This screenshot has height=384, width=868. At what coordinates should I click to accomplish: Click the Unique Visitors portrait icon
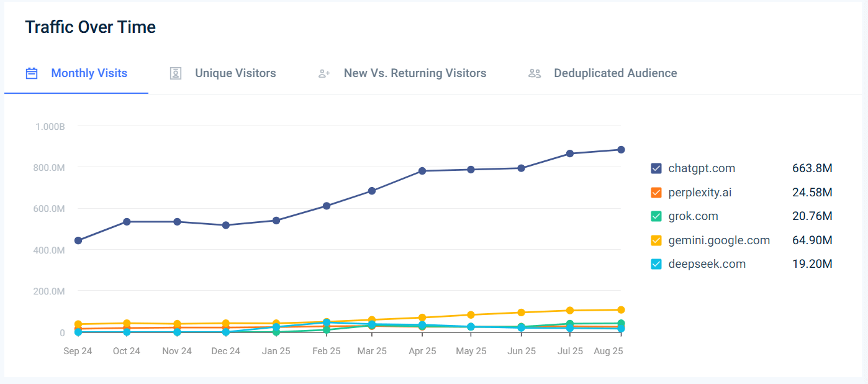176,73
